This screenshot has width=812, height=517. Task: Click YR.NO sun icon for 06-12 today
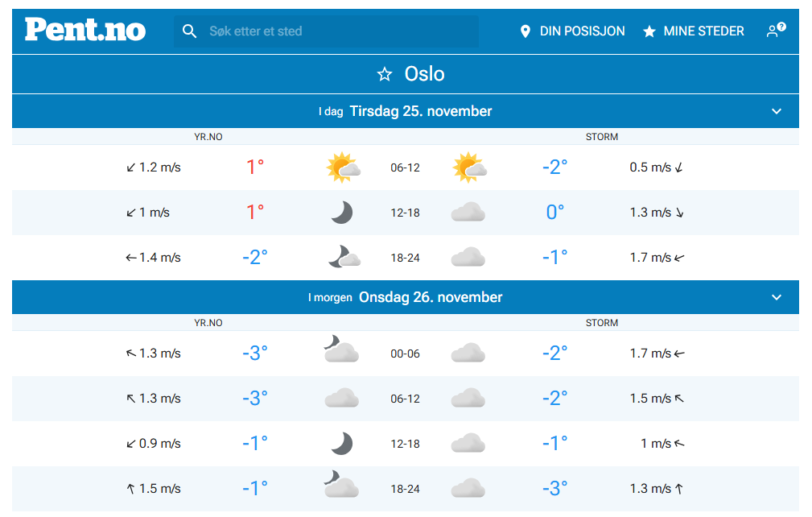click(x=342, y=168)
